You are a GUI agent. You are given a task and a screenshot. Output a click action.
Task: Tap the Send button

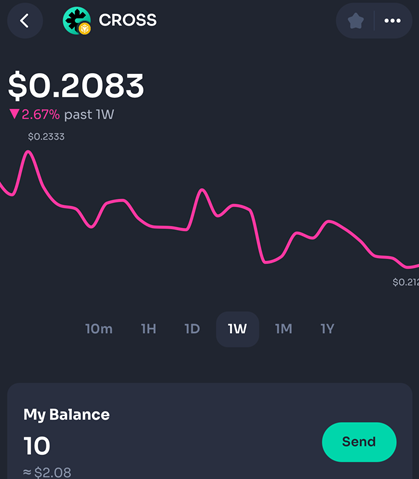pyautogui.click(x=359, y=442)
